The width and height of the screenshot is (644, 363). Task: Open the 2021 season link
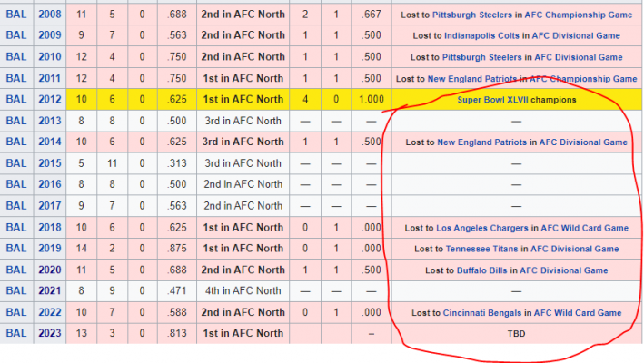[50, 290]
